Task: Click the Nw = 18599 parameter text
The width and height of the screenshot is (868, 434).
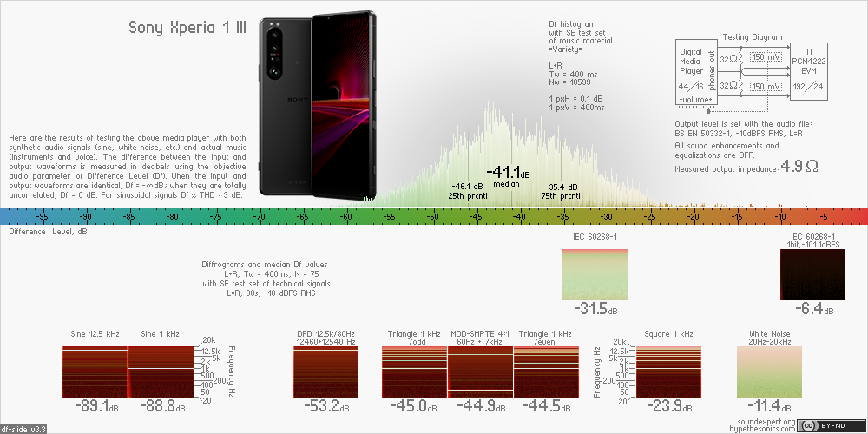Action: pyautogui.click(x=569, y=82)
